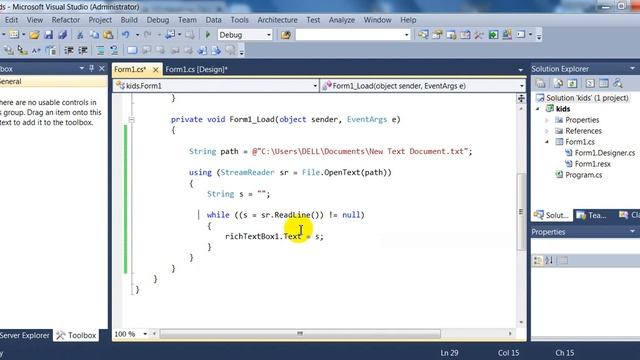Collapse Form1_Load method outlining box

(x=131, y=120)
